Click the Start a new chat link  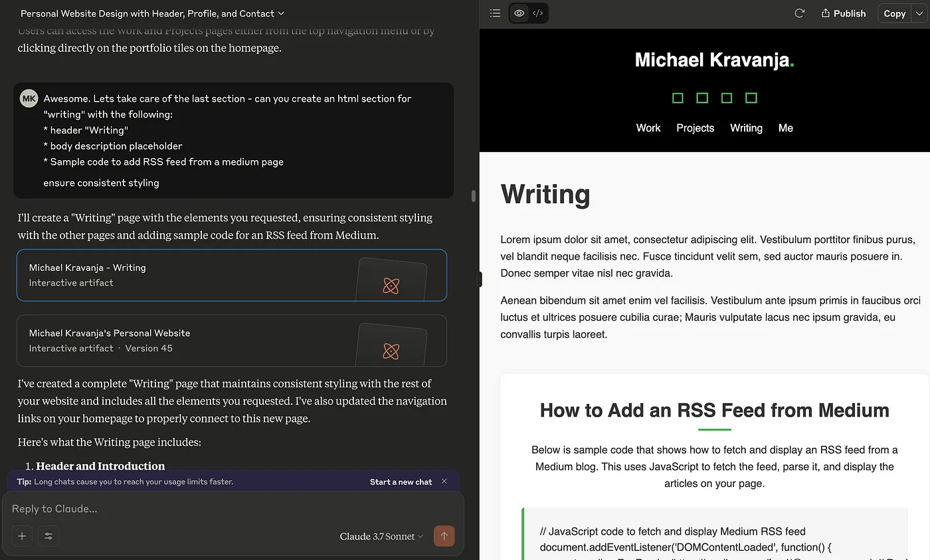(401, 482)
